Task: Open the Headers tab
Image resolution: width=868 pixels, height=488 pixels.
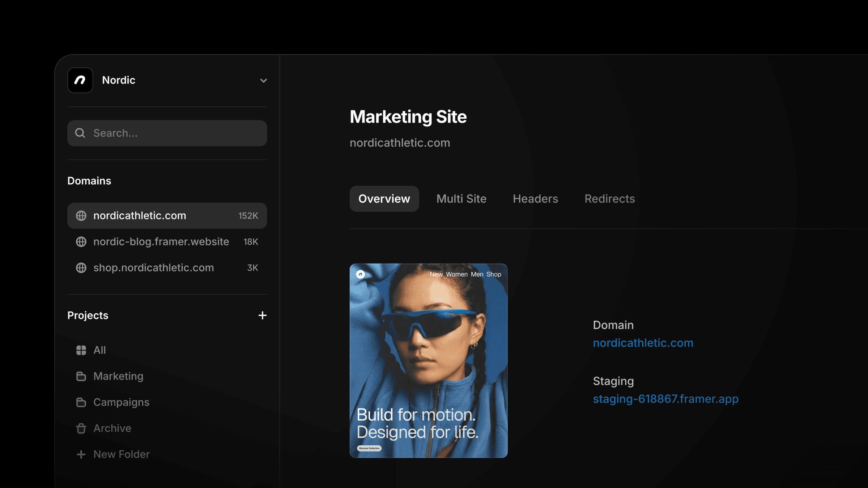Action: (x=535, y=198)
